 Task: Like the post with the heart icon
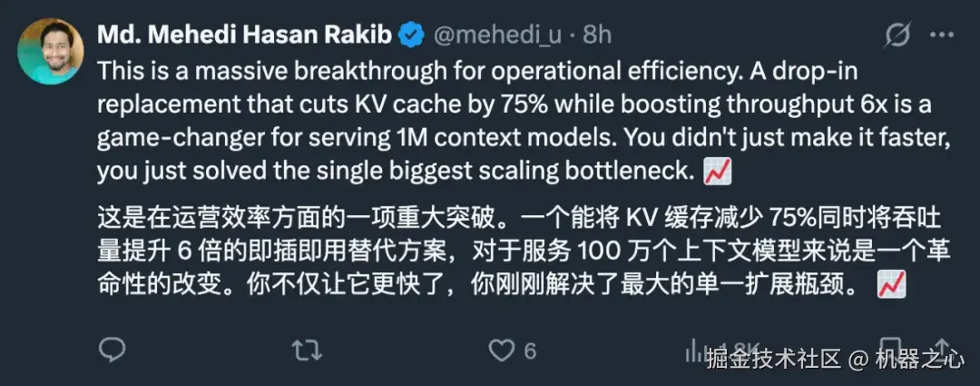point(500,350)
